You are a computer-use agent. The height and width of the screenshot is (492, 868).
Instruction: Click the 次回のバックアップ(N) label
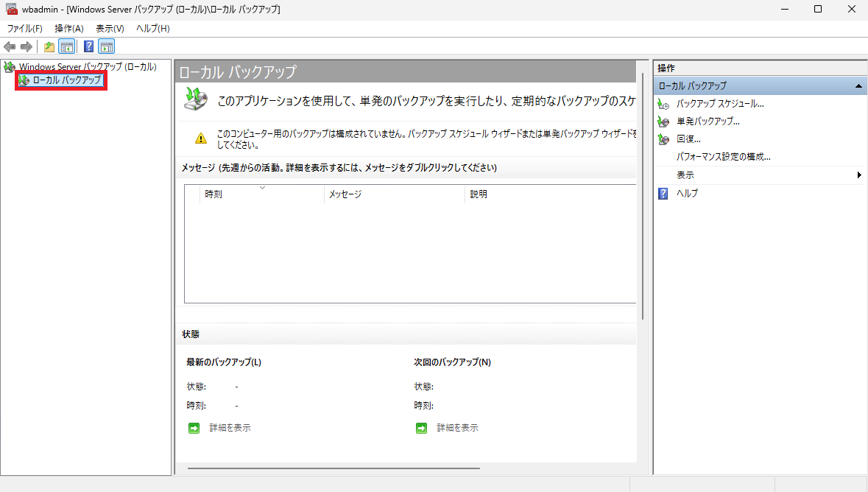click(x=452, y=362)
